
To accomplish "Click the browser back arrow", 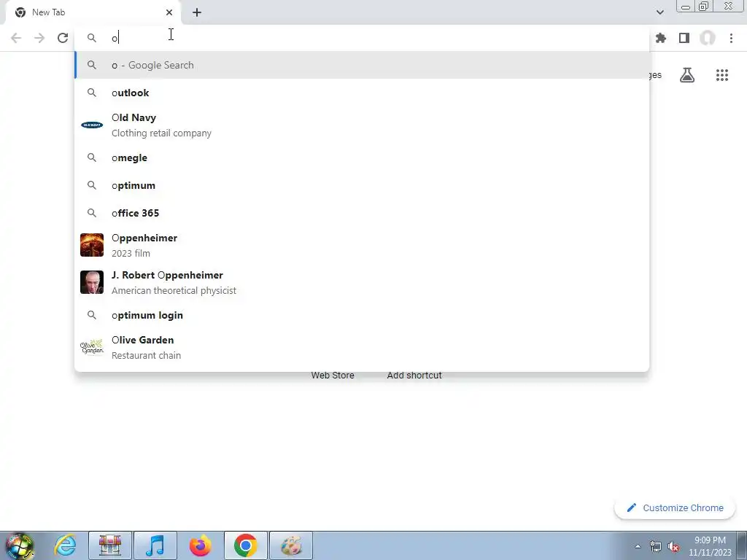I will pos(16,38).
